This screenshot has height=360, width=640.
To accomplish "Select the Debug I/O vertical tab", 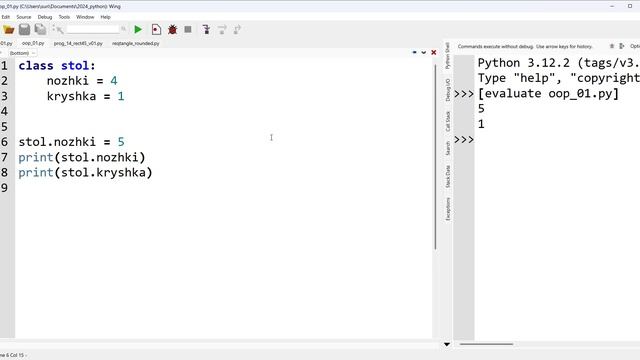I will (x=447, y=90).
